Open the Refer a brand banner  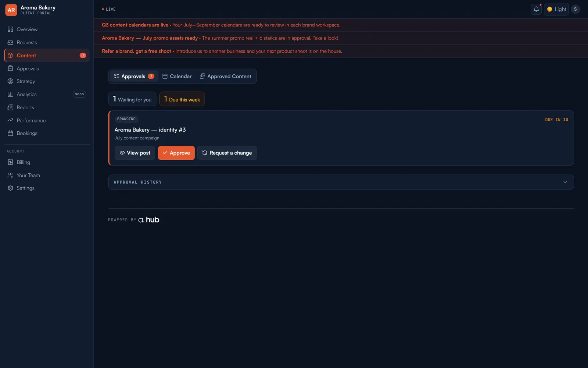tap(341, 51)
